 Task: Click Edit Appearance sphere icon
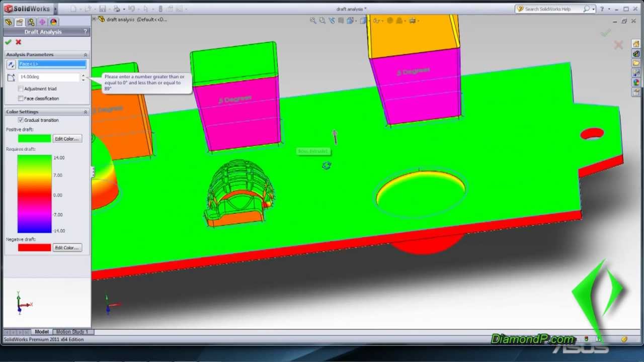click(x=389, y=21)
